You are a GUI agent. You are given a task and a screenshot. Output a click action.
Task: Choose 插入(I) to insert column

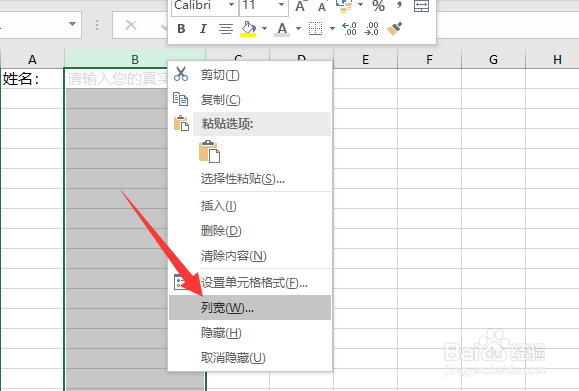[250, 206]
